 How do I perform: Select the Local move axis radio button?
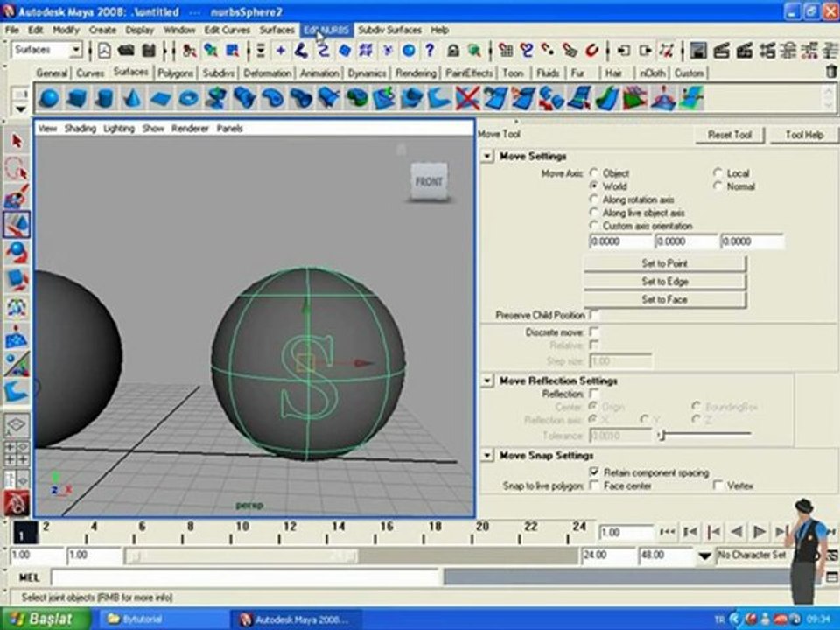718,173
